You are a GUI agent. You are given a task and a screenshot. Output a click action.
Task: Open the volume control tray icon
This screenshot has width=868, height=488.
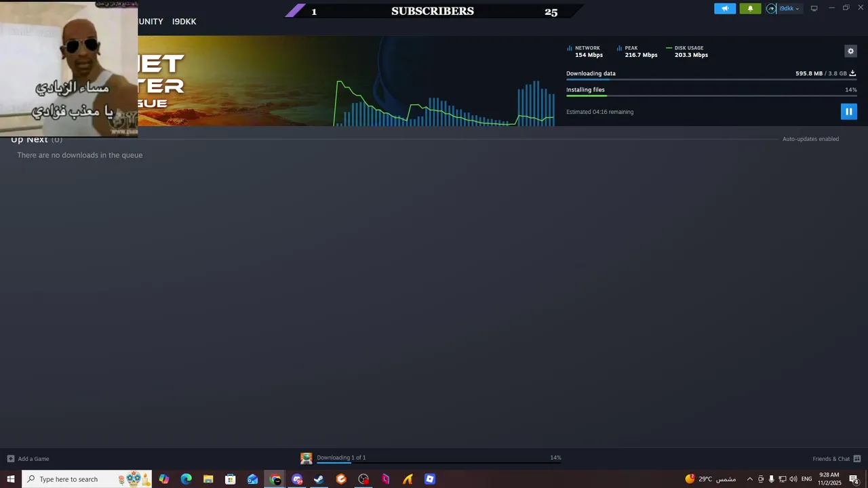click(793, 479)
